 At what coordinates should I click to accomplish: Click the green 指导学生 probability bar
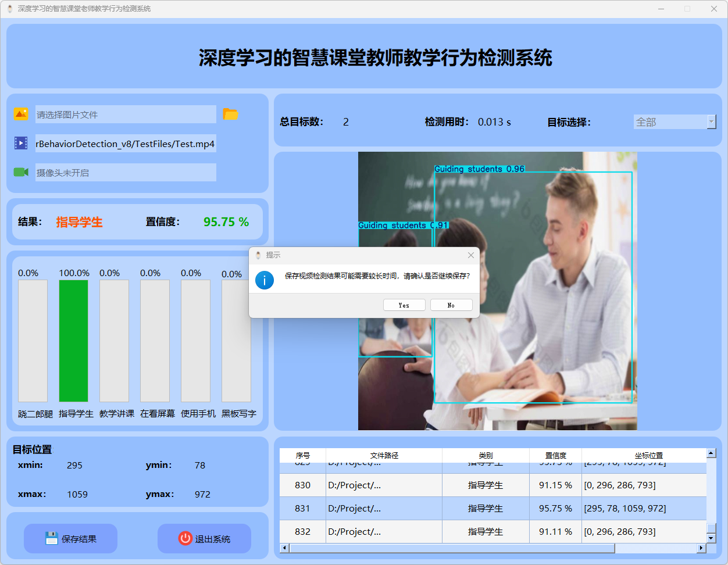click(73, 341)
